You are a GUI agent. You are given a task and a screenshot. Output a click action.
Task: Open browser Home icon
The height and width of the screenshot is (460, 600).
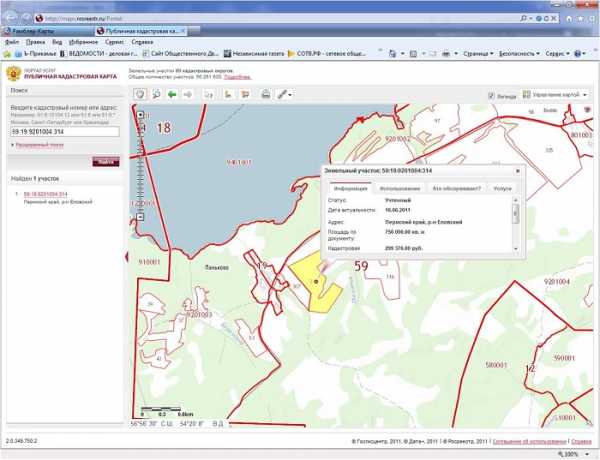[x=569, y=18]
